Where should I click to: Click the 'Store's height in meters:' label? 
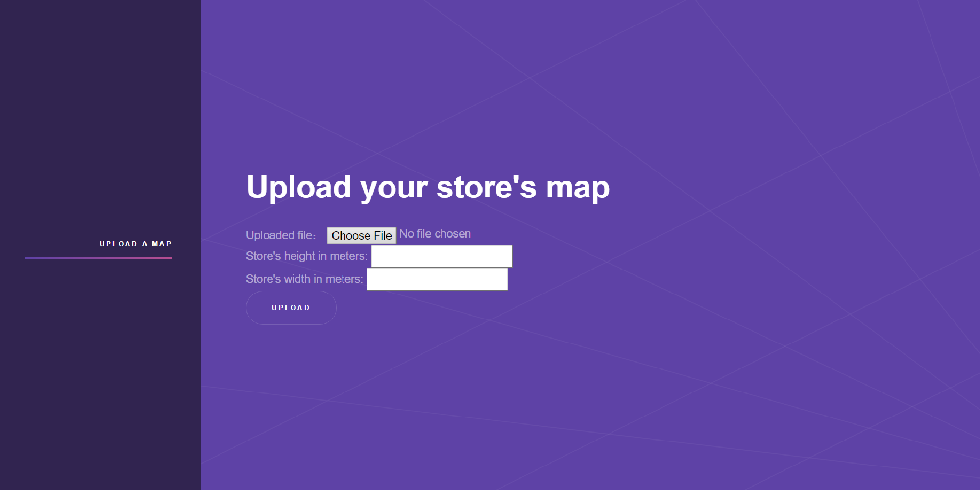[307, 256]
